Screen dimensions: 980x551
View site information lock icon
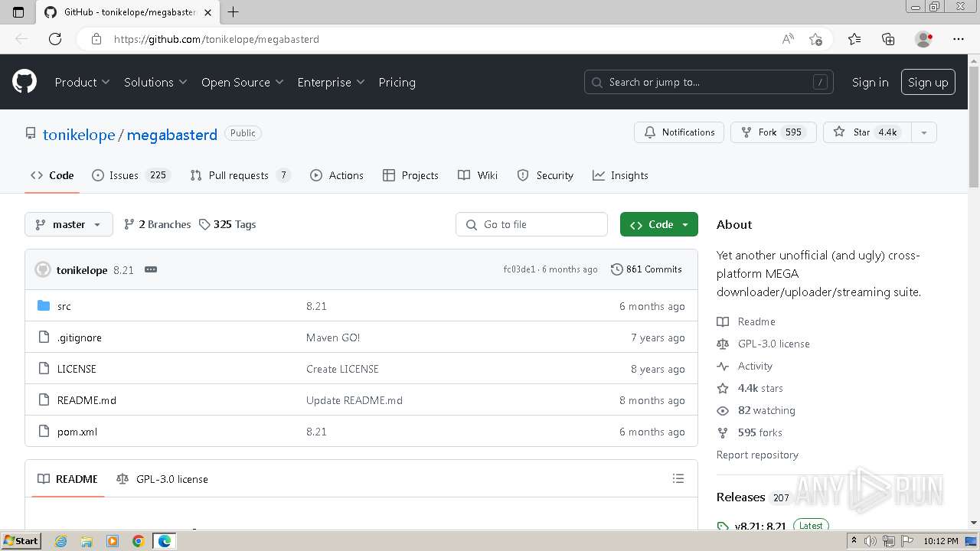pos(96,39)
